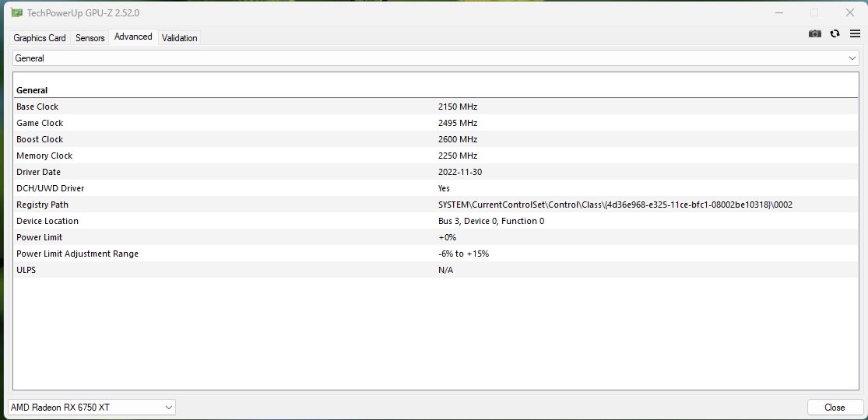Viewport: 868px width, 420px height.
Task: Select the Memory Clock row label
Action: (x=44, y=156)
